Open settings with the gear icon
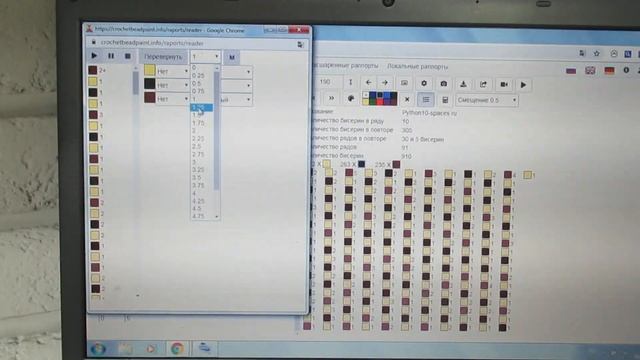 pos(424,83)
